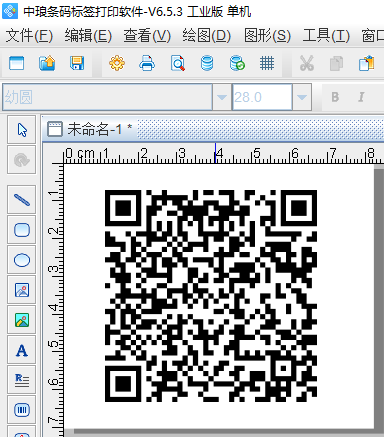Open the 查看(V) menu
Viewport: 384px width, 437px height.
coord(147,35)
